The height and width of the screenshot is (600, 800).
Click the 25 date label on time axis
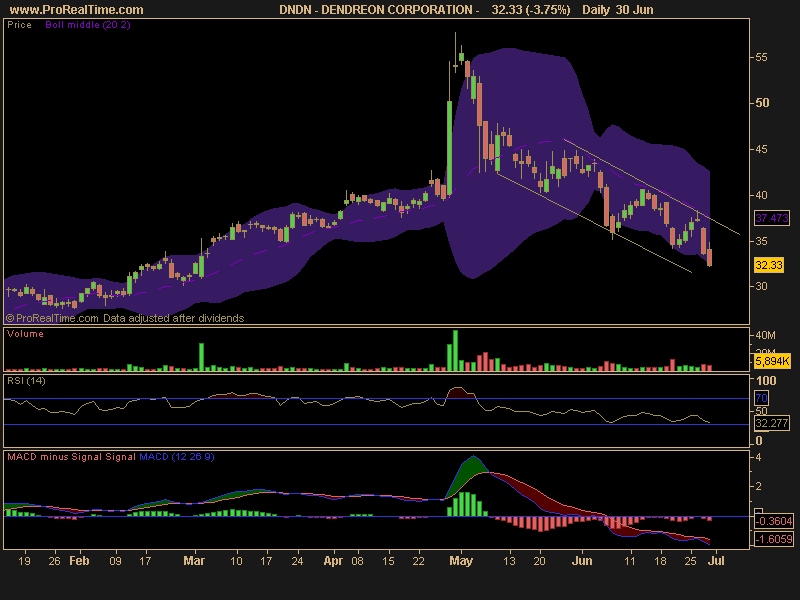point(690,561)
